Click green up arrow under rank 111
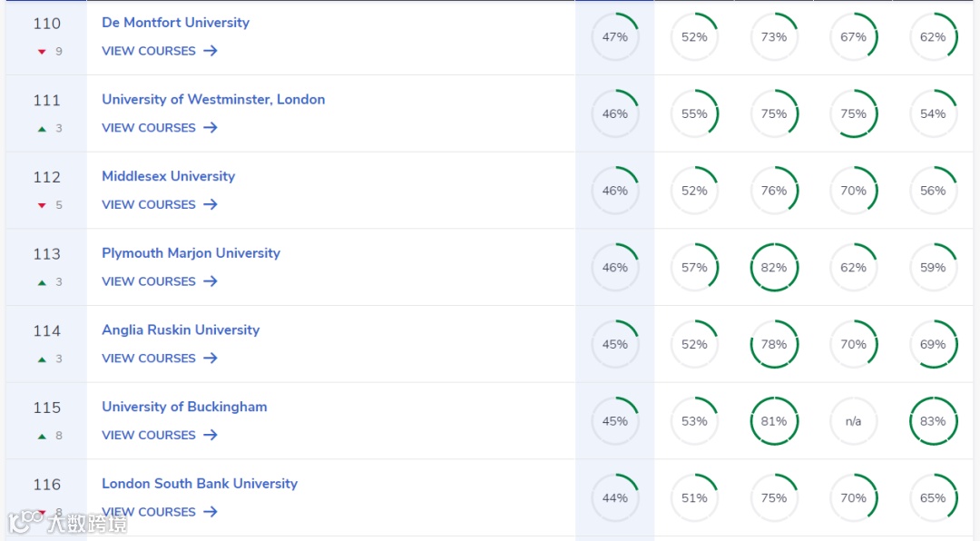Viewport: 980px width, 541px height. click(42, 129)
